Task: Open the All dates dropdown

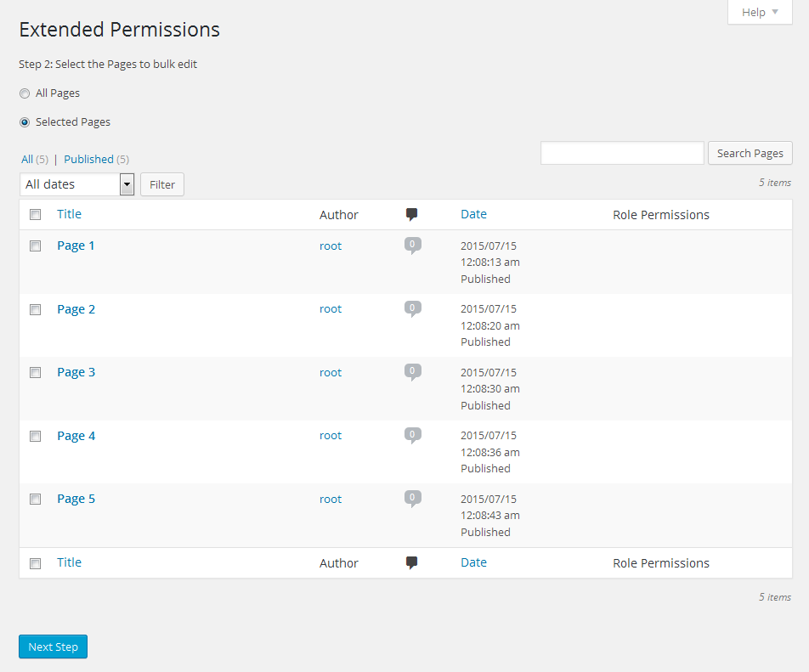Action: pos(76,184)
